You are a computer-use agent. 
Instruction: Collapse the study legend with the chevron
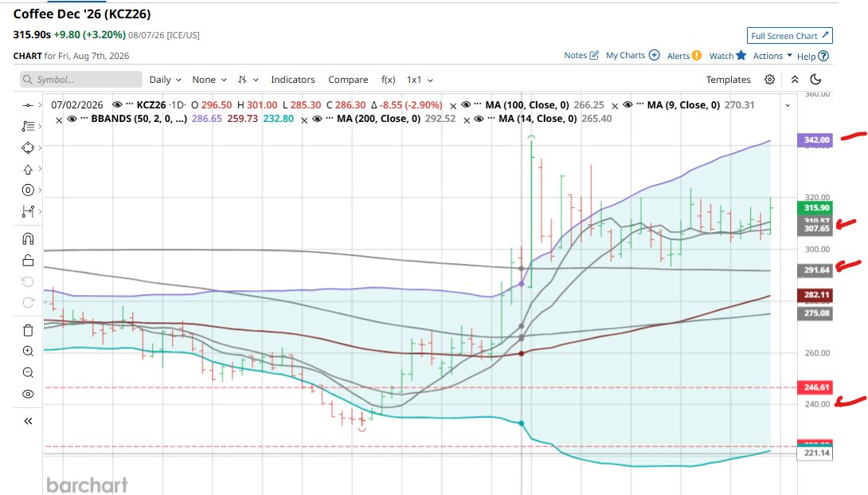788,105
